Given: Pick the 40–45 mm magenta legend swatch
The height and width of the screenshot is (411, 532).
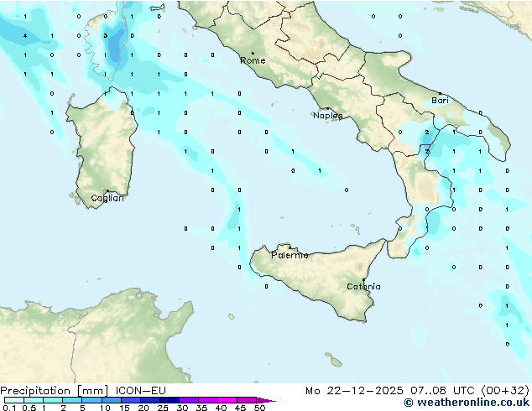Looking at the screenshot, I should coord(227,400).
